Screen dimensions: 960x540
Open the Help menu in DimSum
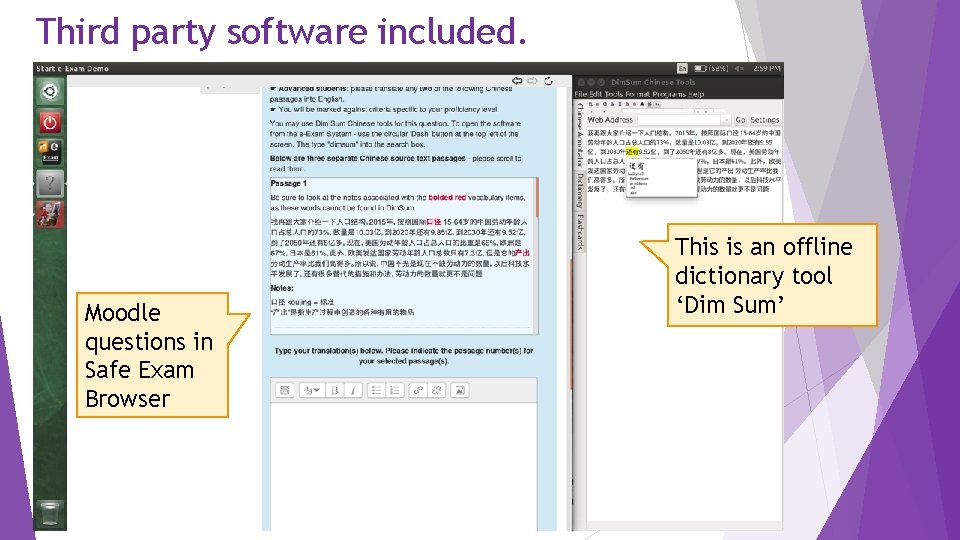[696, 94]
